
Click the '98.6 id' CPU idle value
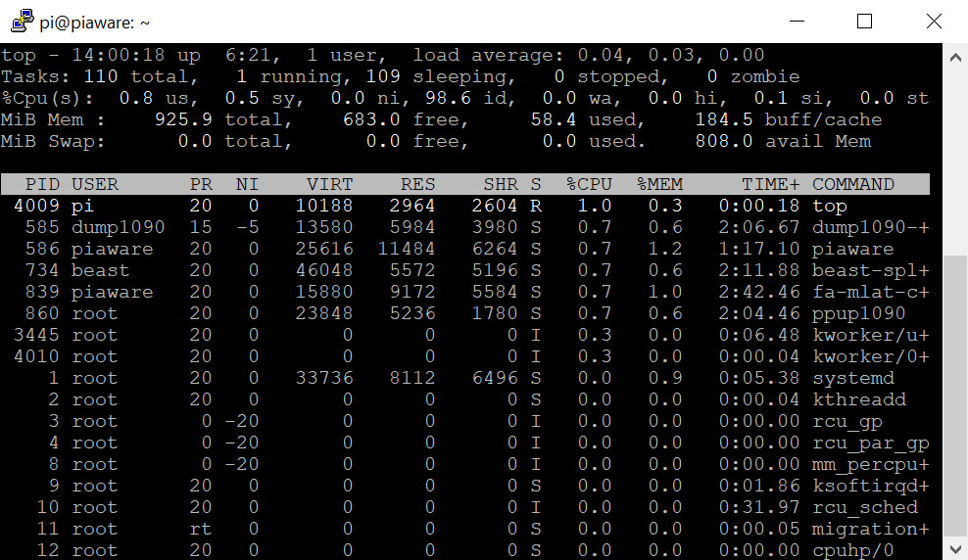pos(465,99)
